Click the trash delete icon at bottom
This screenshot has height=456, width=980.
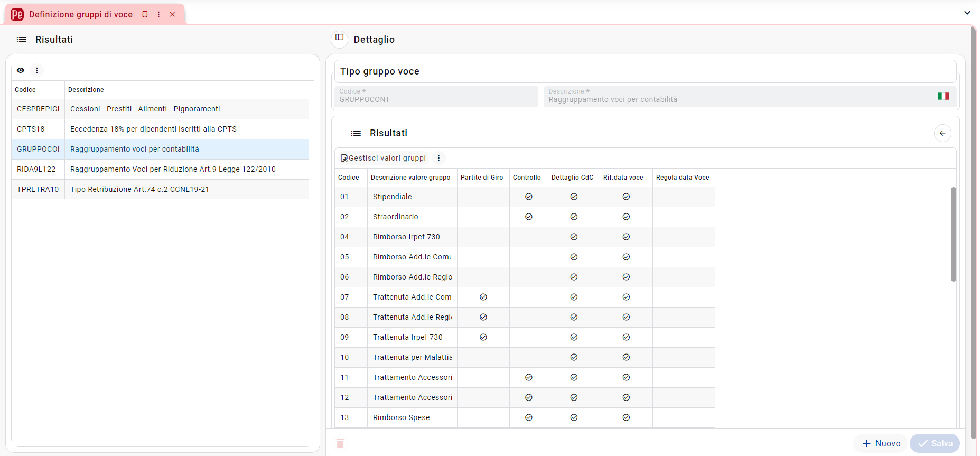point(340,443)
